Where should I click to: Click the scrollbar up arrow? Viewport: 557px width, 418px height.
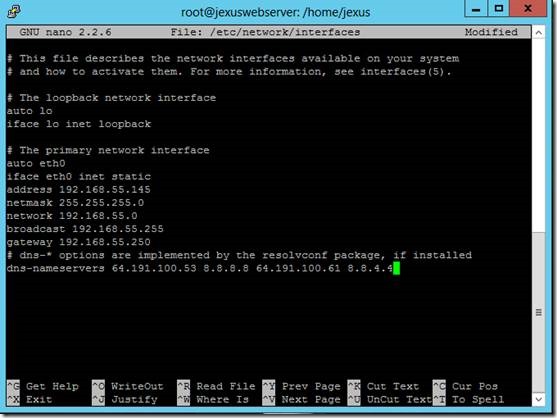click(539, 33)
